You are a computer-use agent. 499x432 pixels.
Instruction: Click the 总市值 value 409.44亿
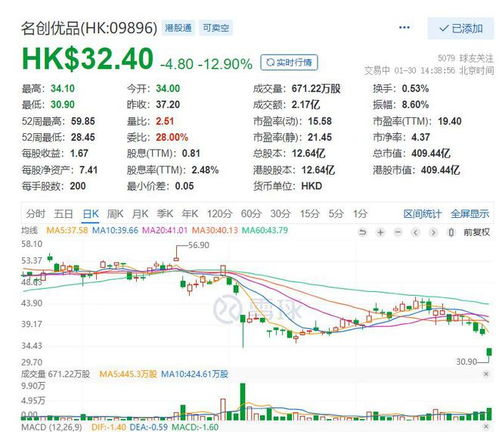tap(431, 153)
